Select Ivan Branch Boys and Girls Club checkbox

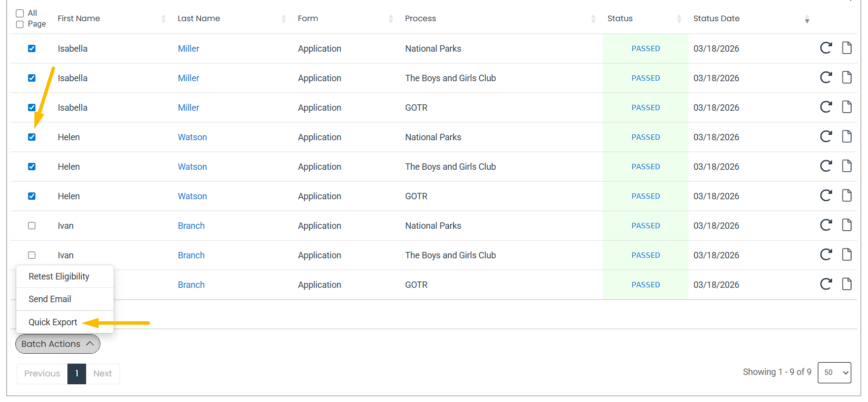tap(31, 255)
